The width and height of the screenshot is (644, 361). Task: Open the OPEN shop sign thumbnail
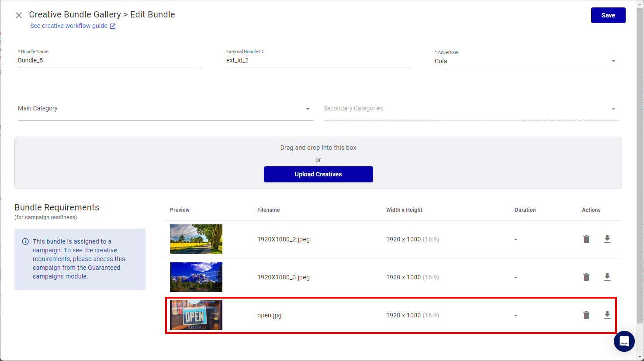196,315
